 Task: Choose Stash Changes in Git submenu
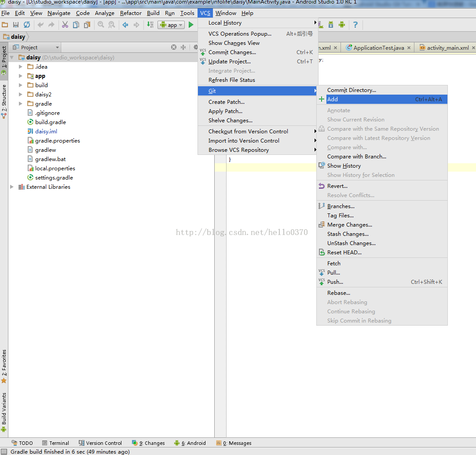click(382, 234)
